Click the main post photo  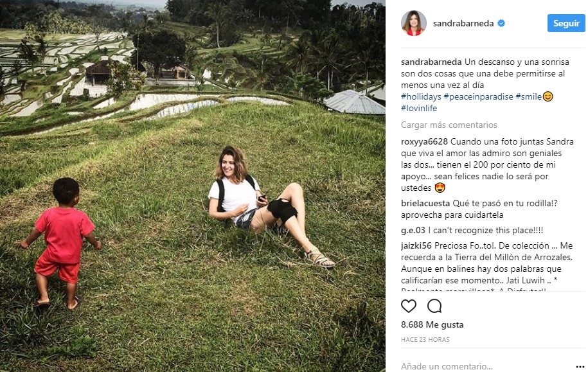[x=193, y=186]
